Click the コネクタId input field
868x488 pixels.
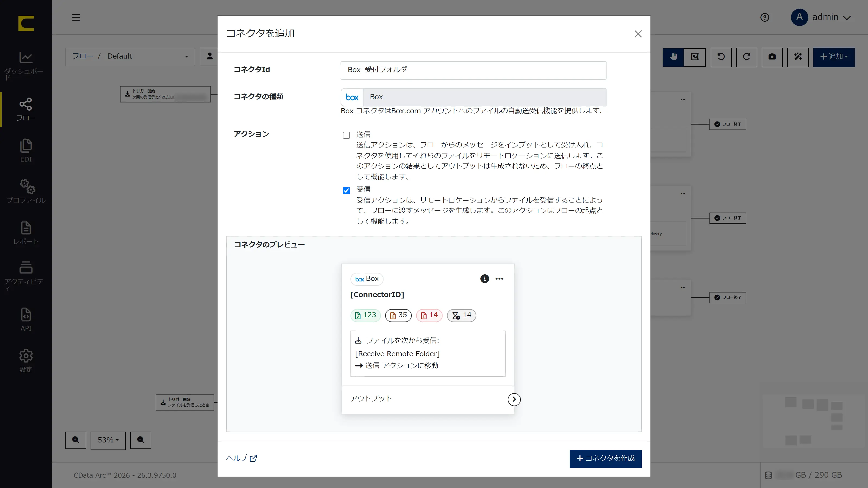pyautogui.click(x=473, y=70)
